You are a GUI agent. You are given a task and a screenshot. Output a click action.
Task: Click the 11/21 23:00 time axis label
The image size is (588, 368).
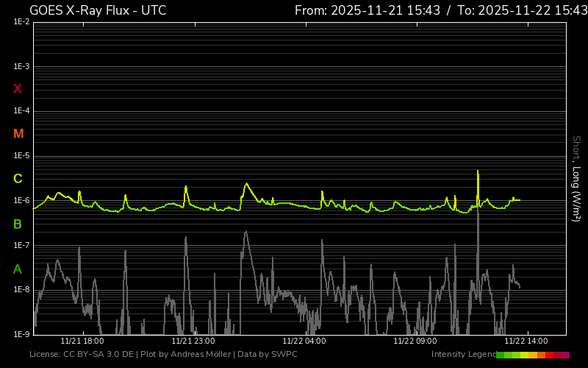pyautogui.click(x=193, y=341)
